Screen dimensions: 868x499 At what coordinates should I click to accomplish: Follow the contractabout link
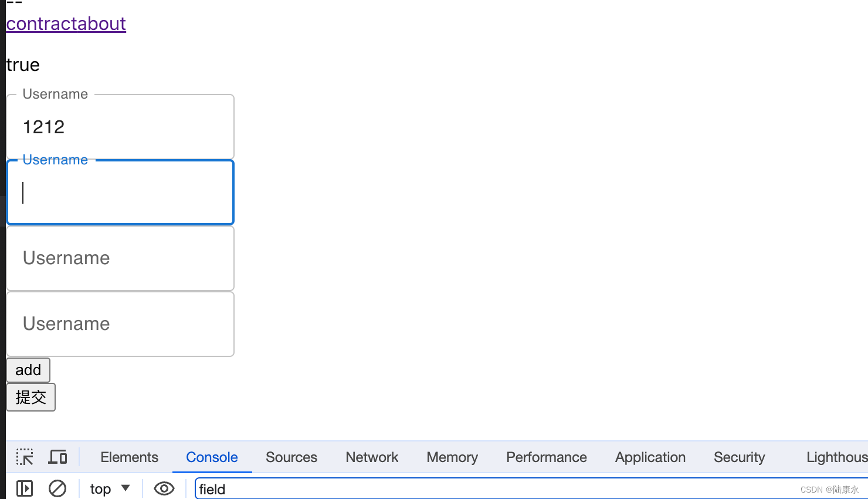tap(66, 23)
